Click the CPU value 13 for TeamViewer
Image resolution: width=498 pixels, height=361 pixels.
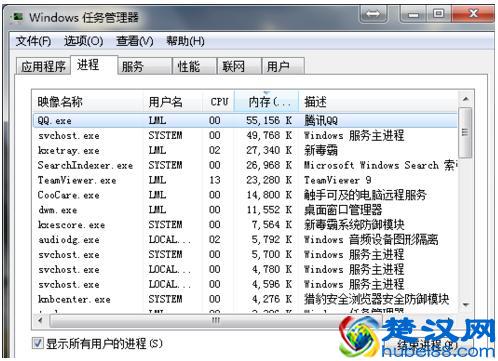pos(215,180)
